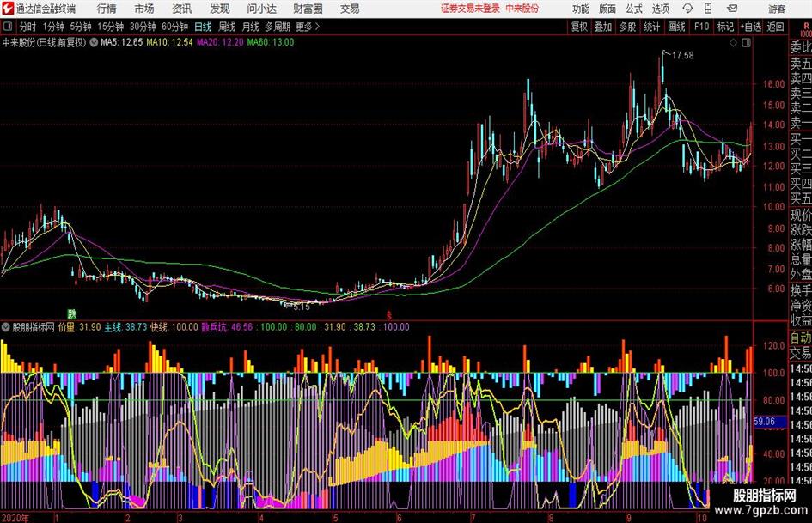
Task: Click the 5.15 low price label
Action: (302, 307)
